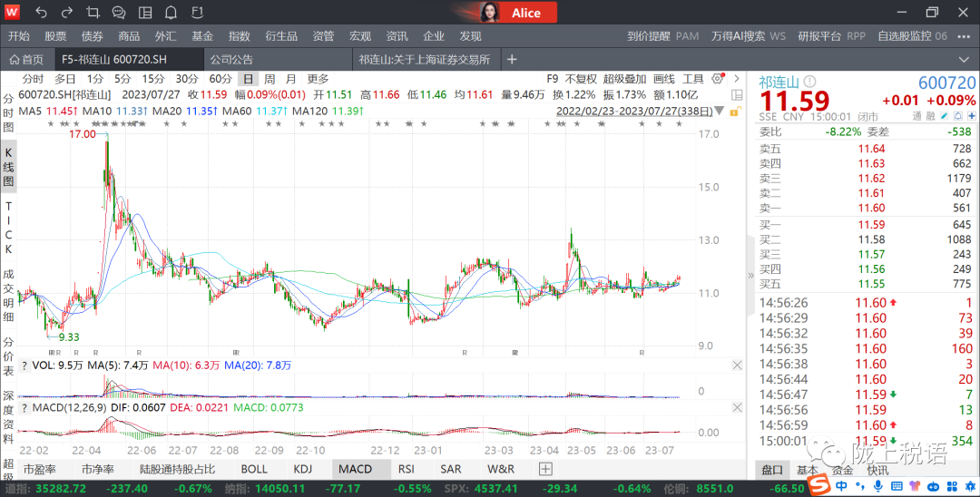Image resolution: width=980 pixels, height=497 pixels.
Task: Click the Wind red W logo
Action: point(12,12)
